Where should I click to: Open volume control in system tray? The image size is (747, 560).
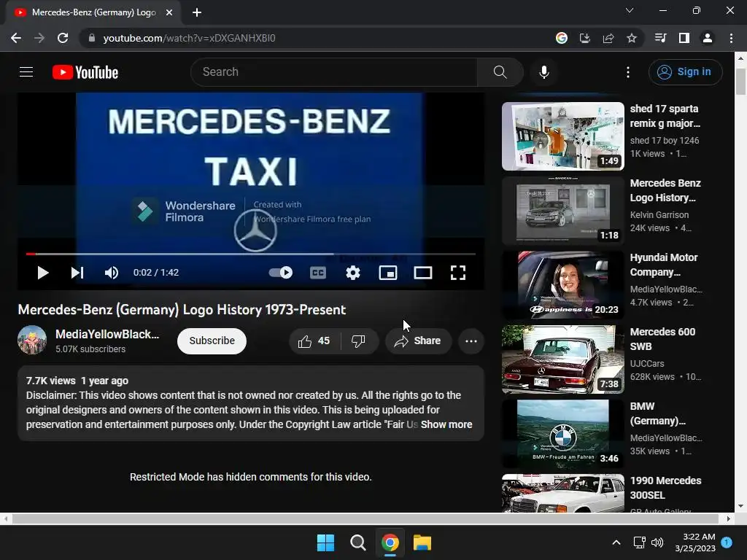coord(657,542)
